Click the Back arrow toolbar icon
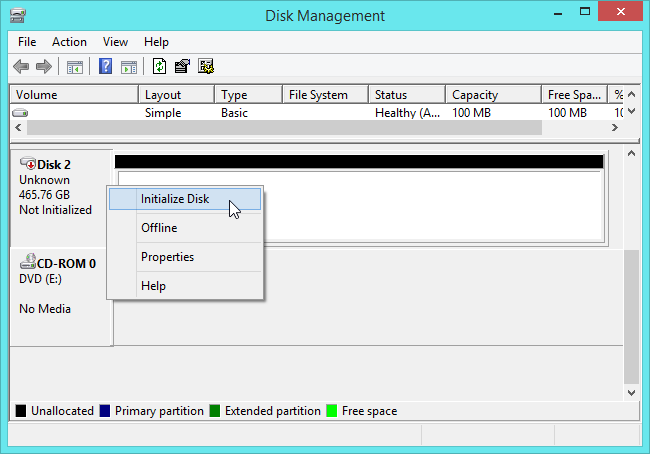Viewport: 650px width, 454px height. click(x=21, y=67)
